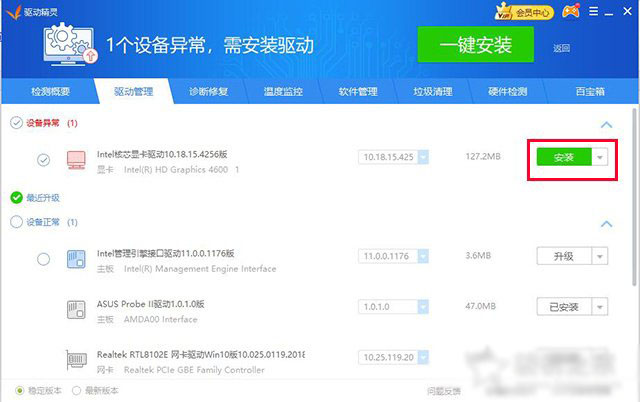The height and width of the screenshot is (402, 640).
Task: Click the 驱动精灵 logo icon
Action: click(12, 11)
